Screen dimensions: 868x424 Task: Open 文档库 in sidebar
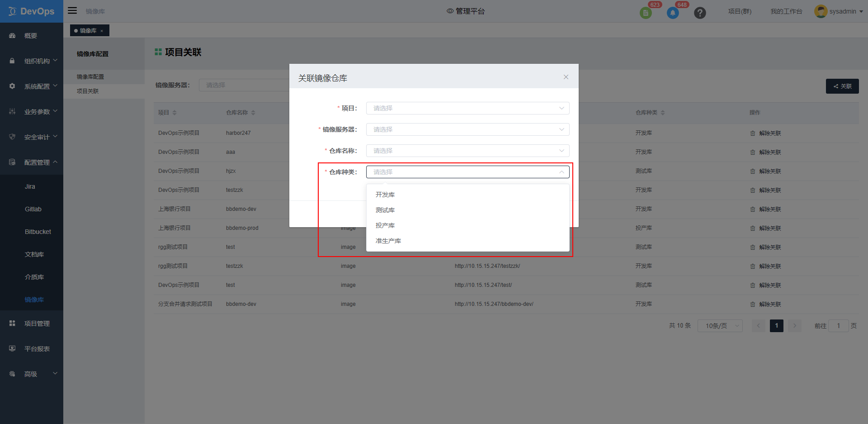(x=34, y=254)
